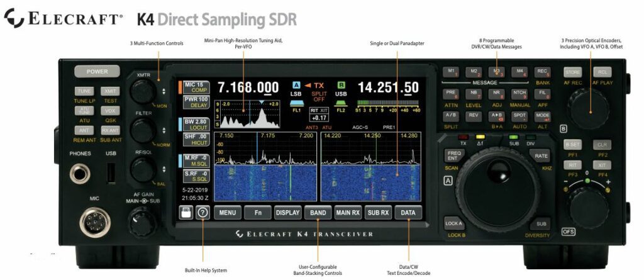This screenshot has width=644, height=280.
Task: Click the red TX LED indicator
Action: coord(464,137)
